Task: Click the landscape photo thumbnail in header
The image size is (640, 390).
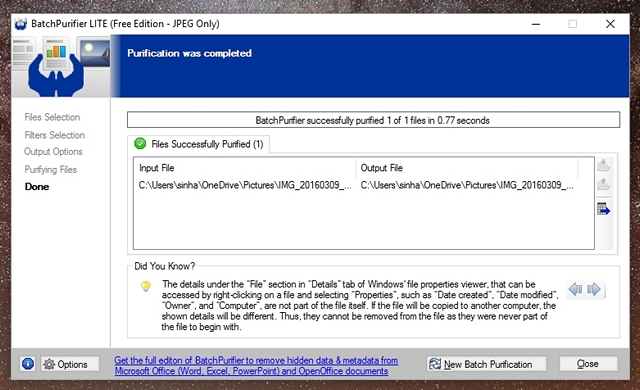Action: (x=94, y=52)
